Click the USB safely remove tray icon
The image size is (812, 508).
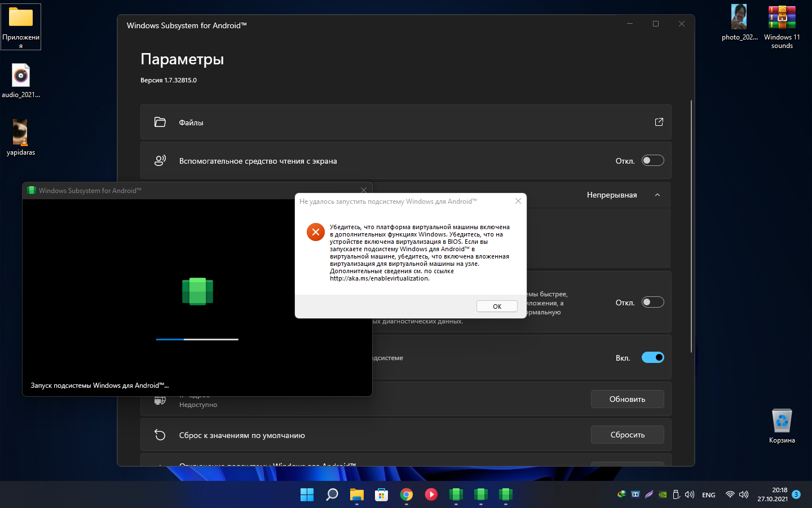point(676,494)
